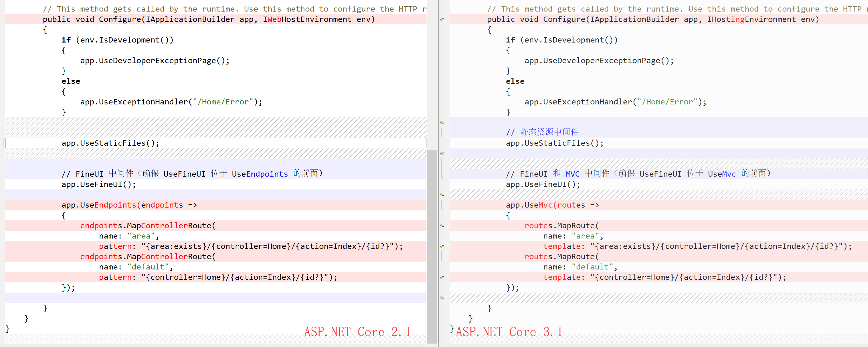Click the '});' closing line in the left pane

pos(68,288)
